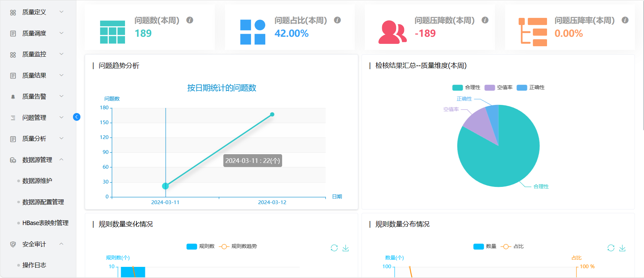Click the 0.00% value
This screenshot has height=278, width=644.
(x=569, y=33)
